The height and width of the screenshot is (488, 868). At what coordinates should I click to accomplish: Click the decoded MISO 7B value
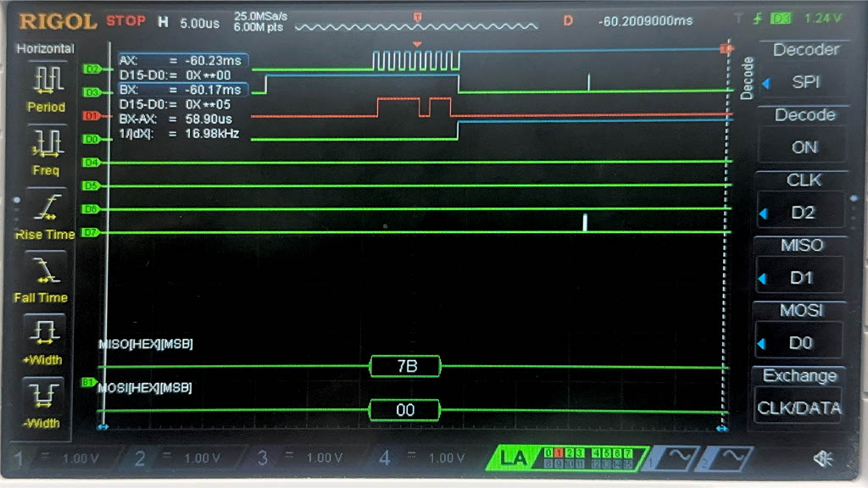click(x=405, y=366)
